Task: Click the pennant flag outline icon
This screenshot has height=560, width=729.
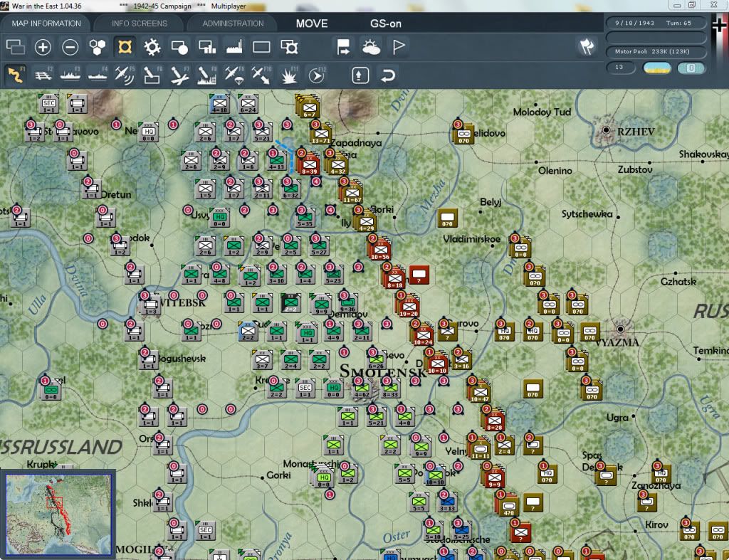Action: 399,47
